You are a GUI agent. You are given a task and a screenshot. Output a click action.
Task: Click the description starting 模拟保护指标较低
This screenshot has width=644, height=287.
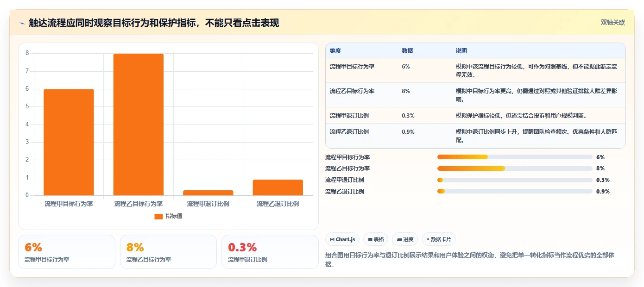coord(521,116)
